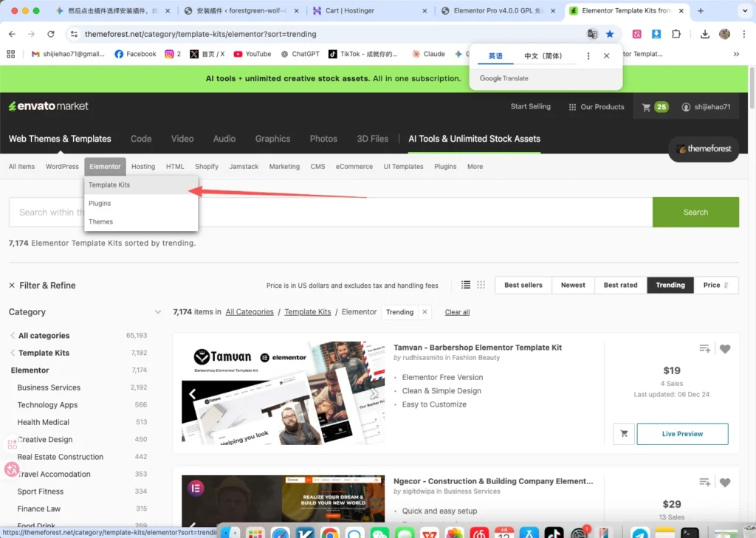Open the ChatGPT bookmark

(x=300, y=54)
